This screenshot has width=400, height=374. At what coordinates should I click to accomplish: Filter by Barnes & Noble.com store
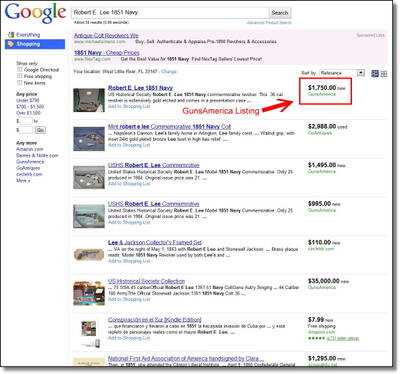pos(37,156)
